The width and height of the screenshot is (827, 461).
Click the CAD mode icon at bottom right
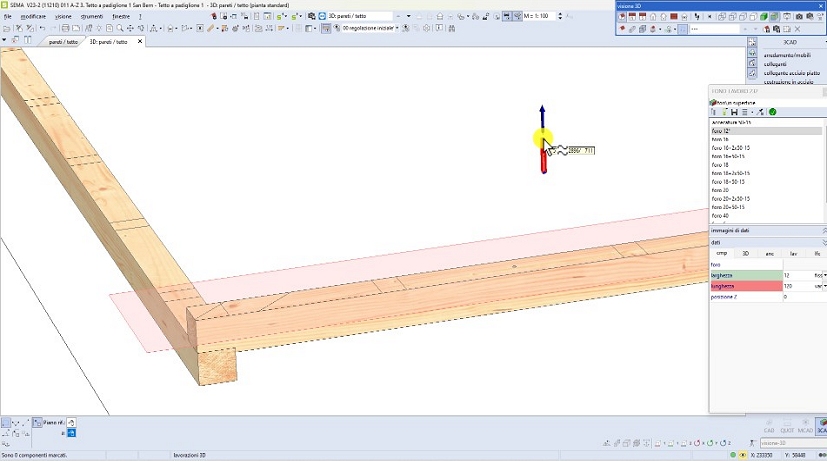(769, 426)
